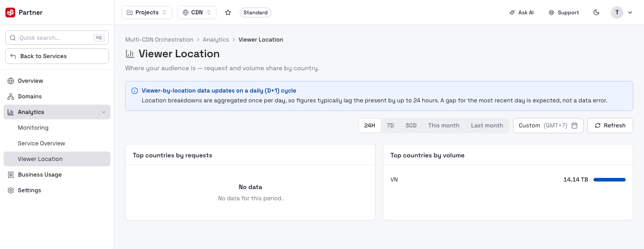This screenshot has height=249, width=644.
Task: Click the Projects folder icon
Action: (130, 13)
